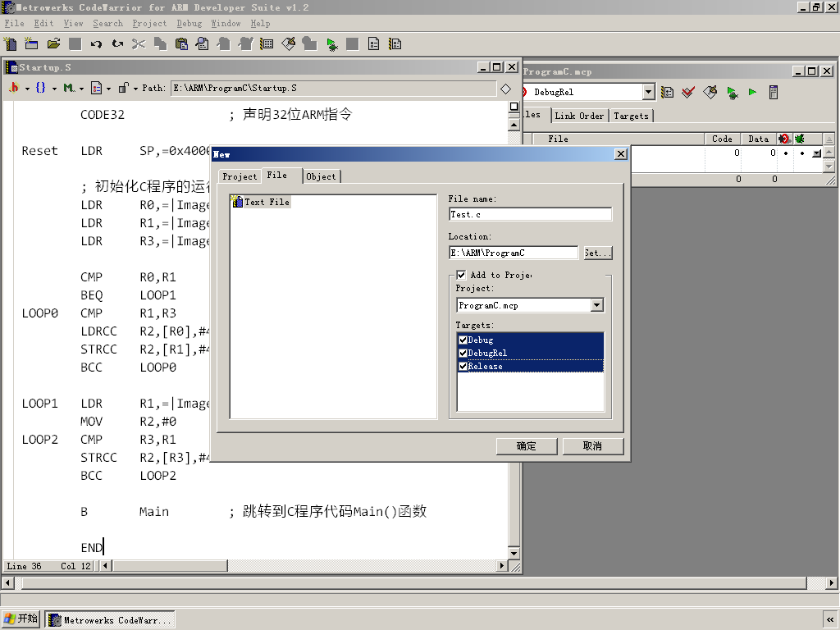The image size is (840, 630).
Task: Click Debug icon in ProgramC.mcp window
Action: click(x=733, y=92)
